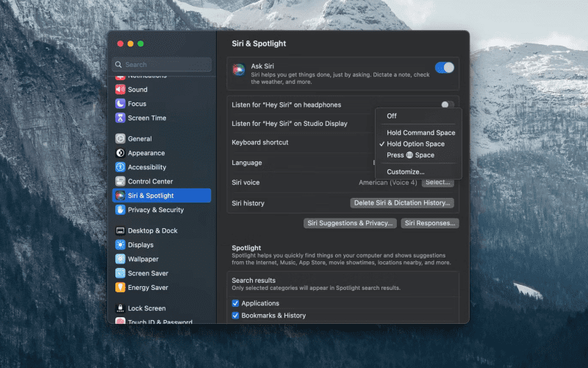Select Wallpaper label in sidebar
Viewport: 588px width, 368px height.
pyautogui.click(x=143, y=259)
